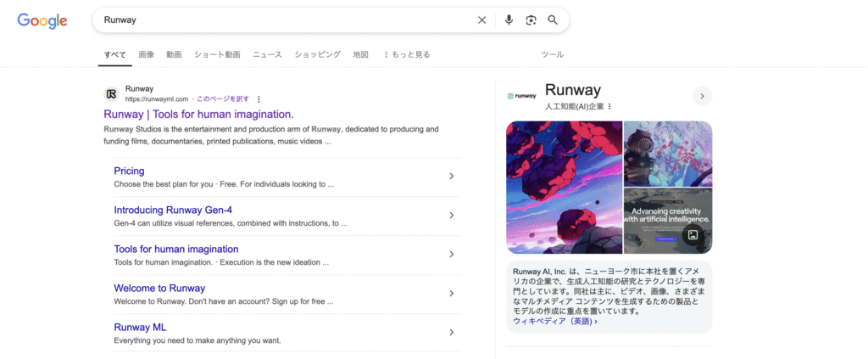Select the すべて tab
Screen dimensions: 868x359
coord(115,54)
